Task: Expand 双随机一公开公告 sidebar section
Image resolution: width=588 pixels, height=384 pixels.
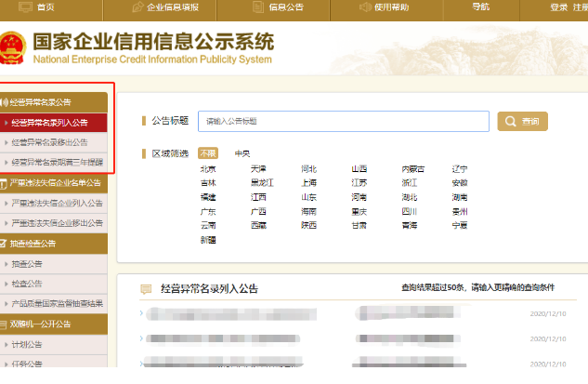Action: click(54, 324)
